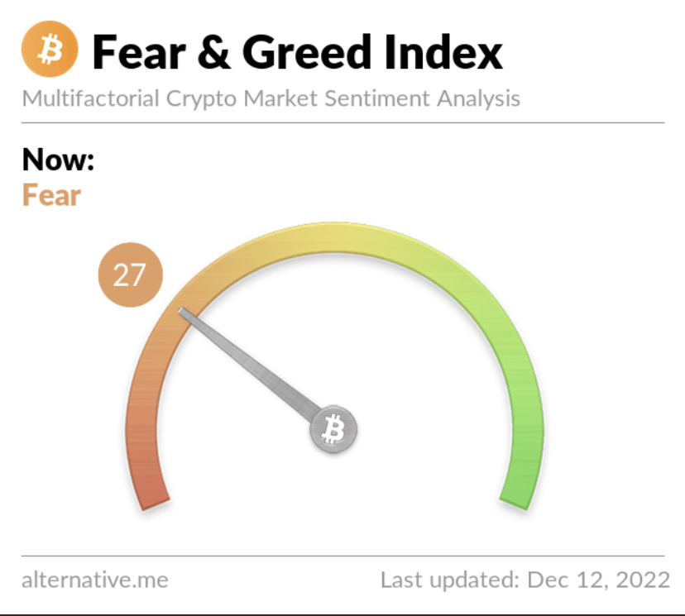Screen dimensions: 685x616
Task: Click the Multifactorial Crypto Market Sentiment subtitle
Action: tap(271, 98)
